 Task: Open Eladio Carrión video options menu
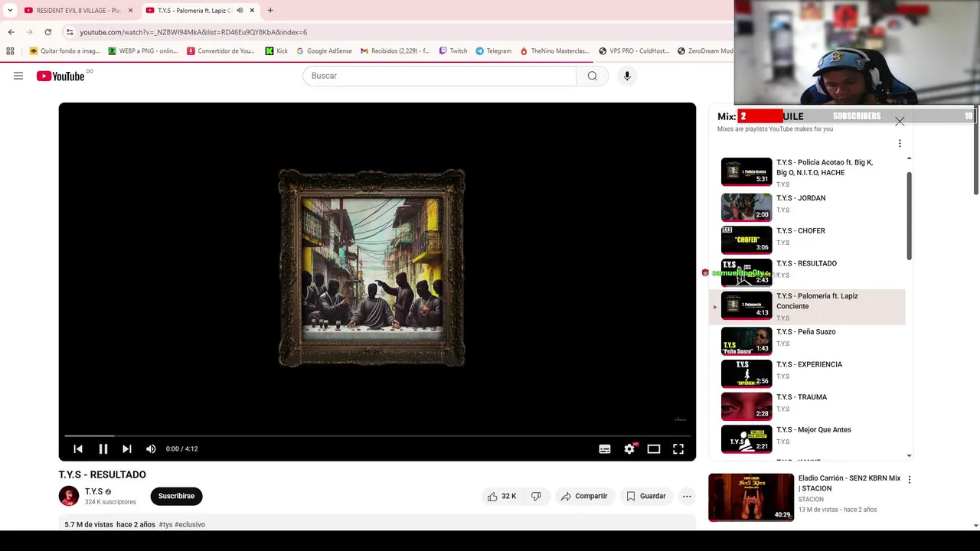[x=910, y=480]
